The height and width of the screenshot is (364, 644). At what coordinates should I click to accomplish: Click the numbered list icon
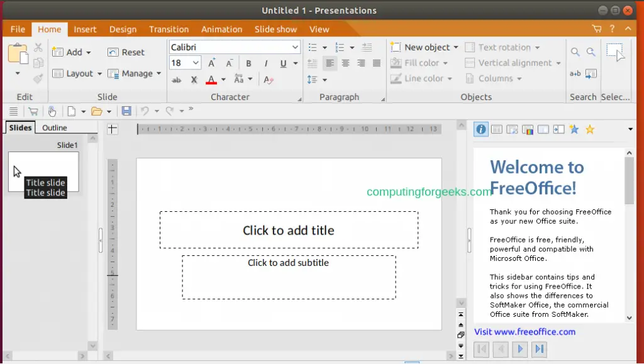340,48
